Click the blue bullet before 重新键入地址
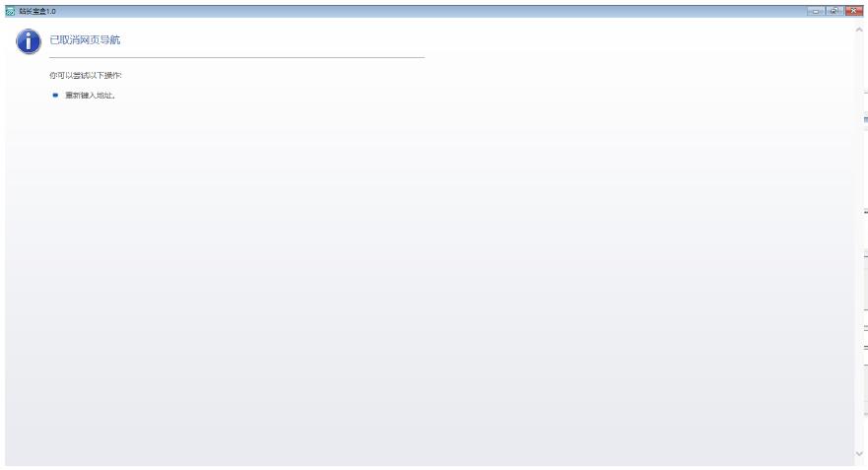Screen dimensions: 868x470 (55, 96)
